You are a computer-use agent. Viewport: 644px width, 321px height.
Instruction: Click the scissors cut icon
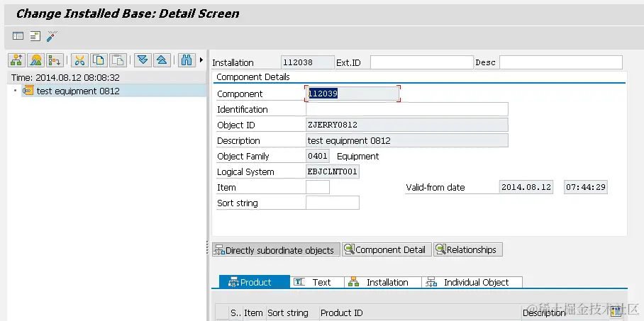coord(79,60)
